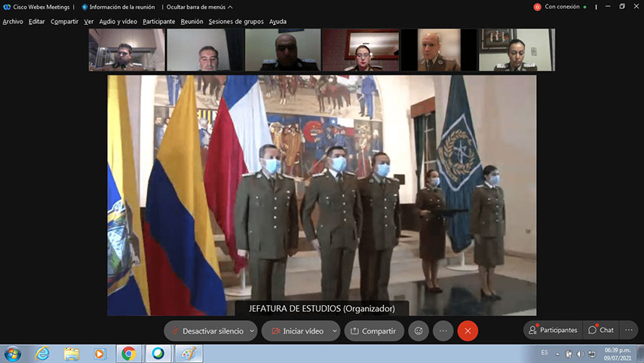Screen dimensions: 644x363
Task: Open the Sesiones de grupos menu
Action: click(237, 22)
